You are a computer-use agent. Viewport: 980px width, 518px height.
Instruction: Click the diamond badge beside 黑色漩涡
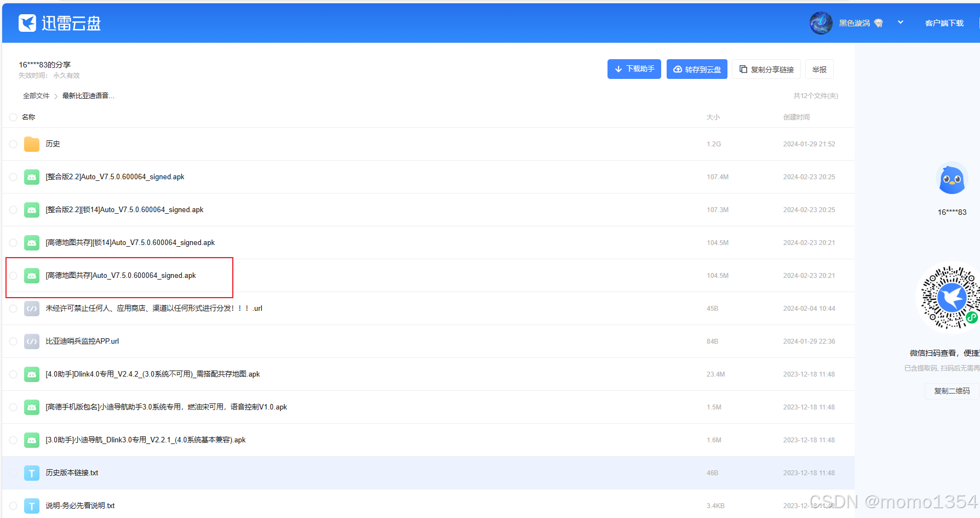(x=879, y=23)
